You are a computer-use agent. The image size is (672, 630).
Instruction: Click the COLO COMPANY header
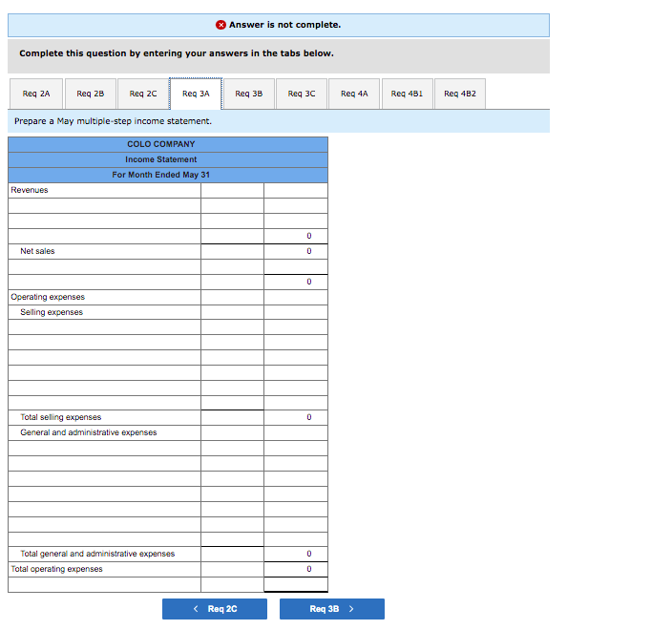pos(168,144)
